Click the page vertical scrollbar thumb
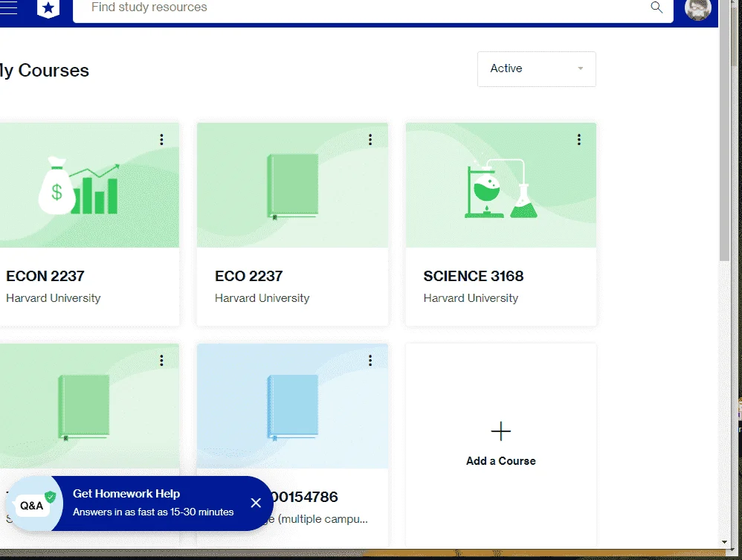This screenshot has width=742, height=560. [x=724, y=130]
